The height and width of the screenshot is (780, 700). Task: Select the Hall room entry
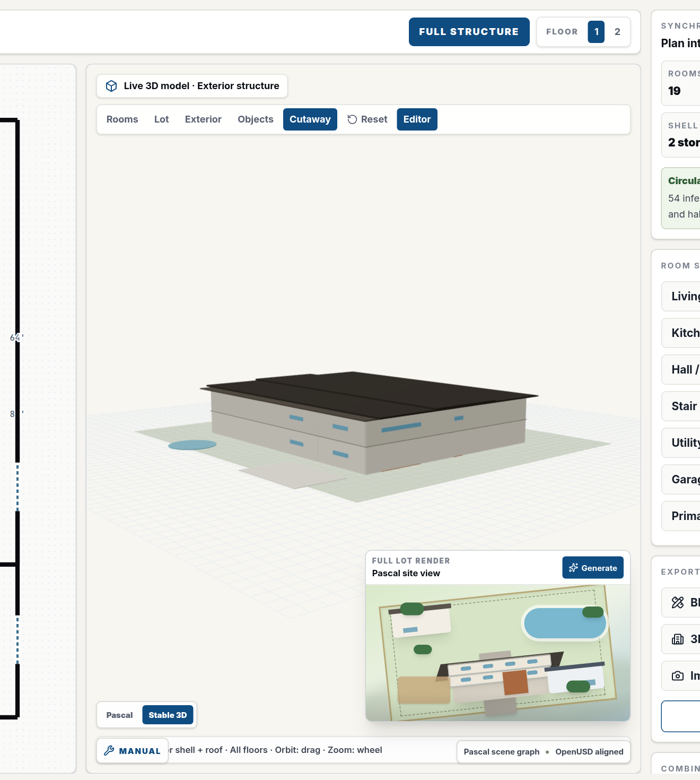tap(681, 369)
